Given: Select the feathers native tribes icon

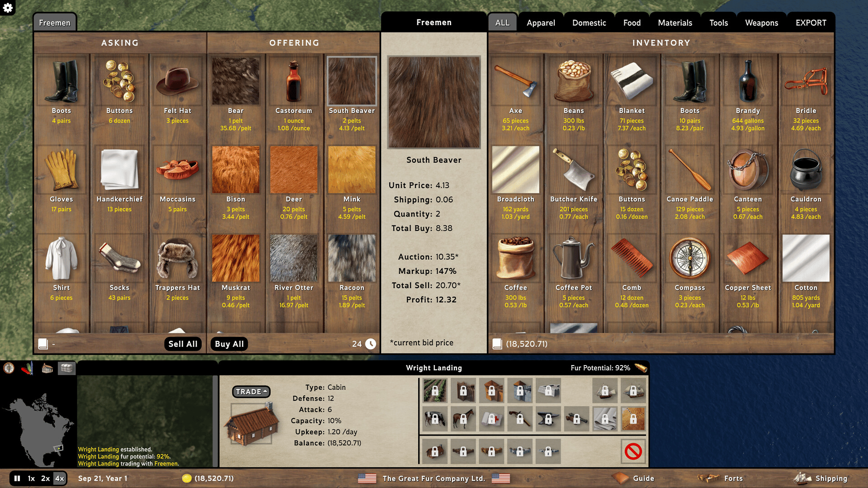Looking at the screenshot, I should pos(28,368).
